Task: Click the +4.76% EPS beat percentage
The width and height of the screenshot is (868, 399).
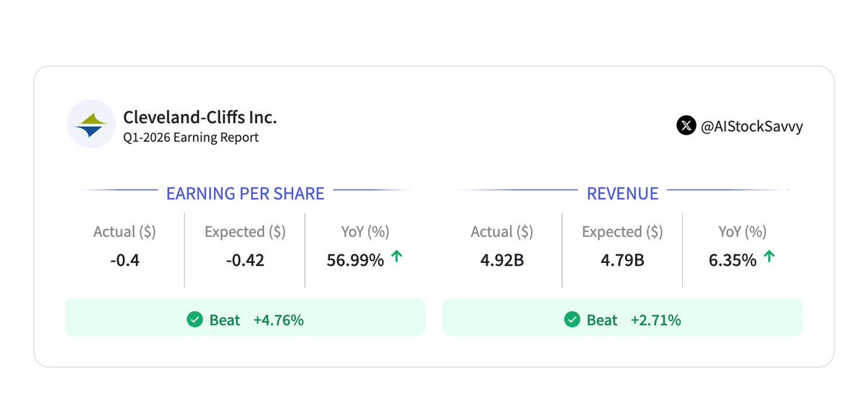Action: coord(278,319)
